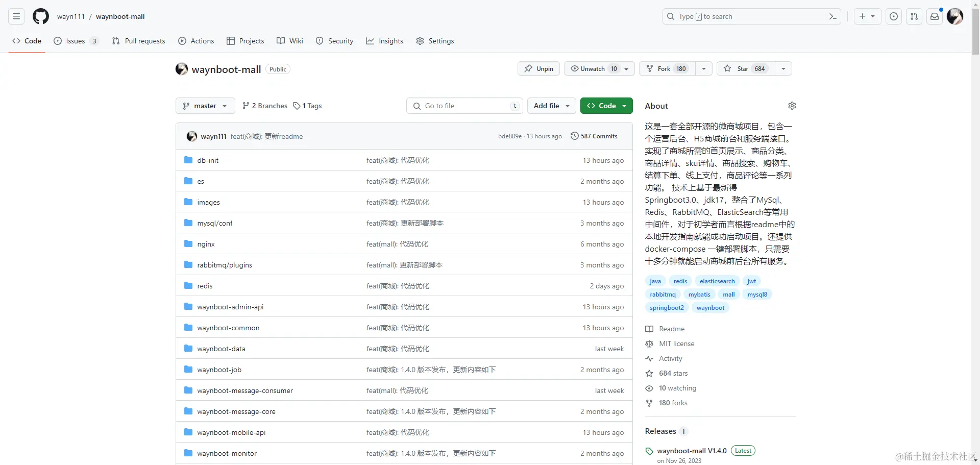Viewport: 980px width, 465px height.
Task: Open the nginx folder
Action: 206,244
